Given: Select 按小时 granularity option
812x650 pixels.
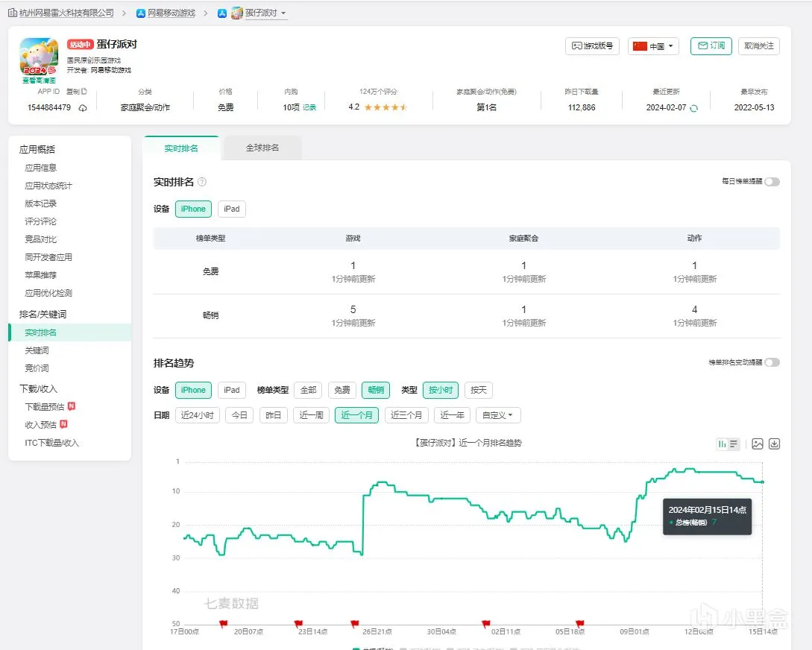Looking at the screenshot, I should click(x=441, y=390).
